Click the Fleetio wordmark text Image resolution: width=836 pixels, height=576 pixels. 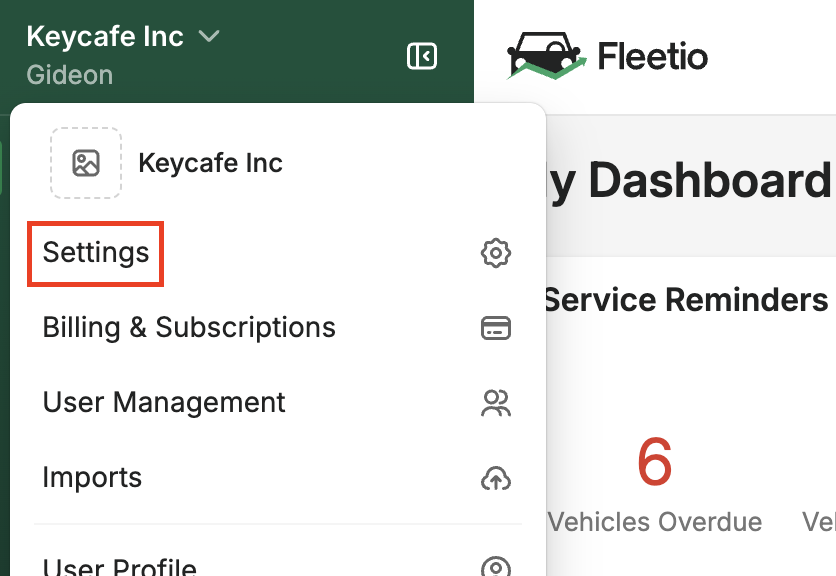point(653,57)
